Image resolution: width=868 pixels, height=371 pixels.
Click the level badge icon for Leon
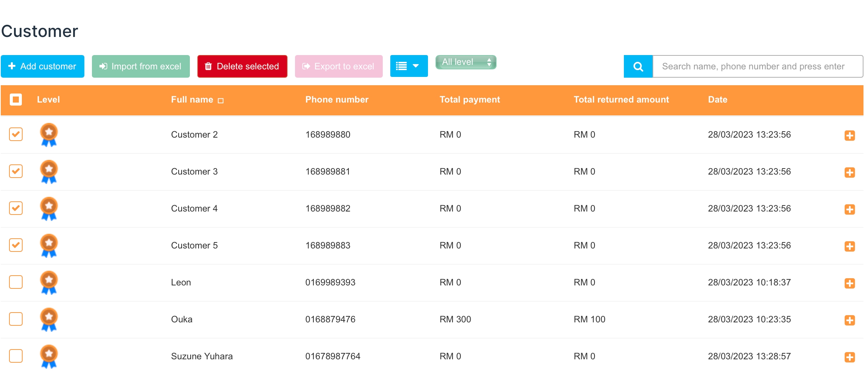tap(49, 282)
